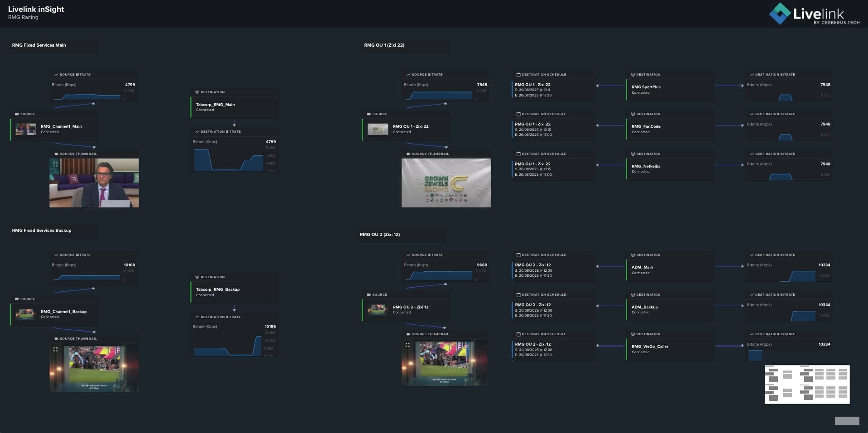The width and height of the screenshot is (868, 433).
Task: Open fullscreen icon on RMG Fixed Services Backup thumbnail
Action: click(x=55, y=349)
